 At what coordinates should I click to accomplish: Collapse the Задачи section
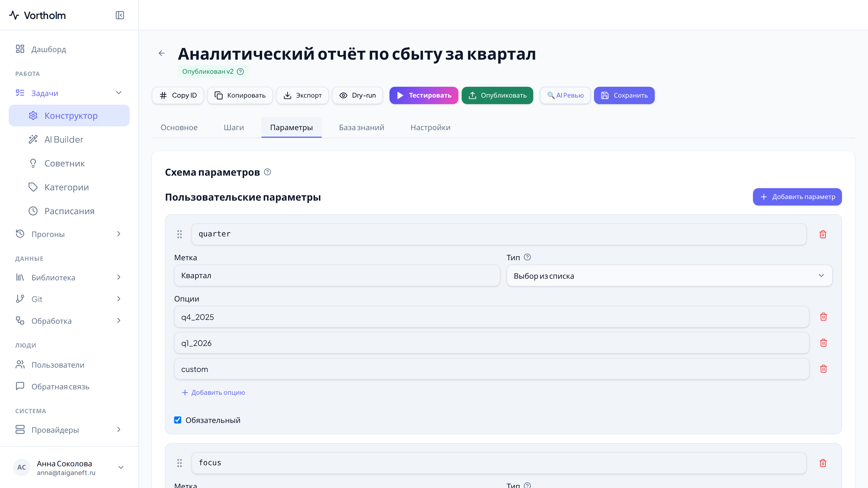(x=119, y=93)
